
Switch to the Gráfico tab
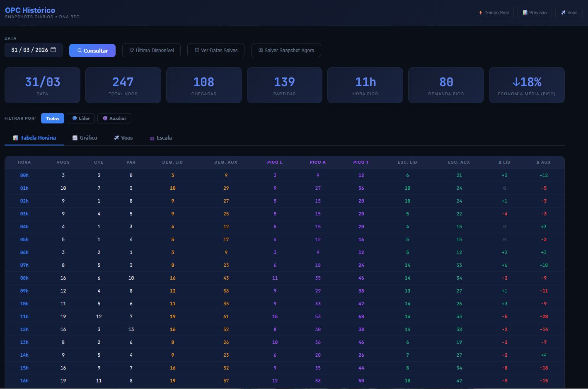(x=85, y=138)
